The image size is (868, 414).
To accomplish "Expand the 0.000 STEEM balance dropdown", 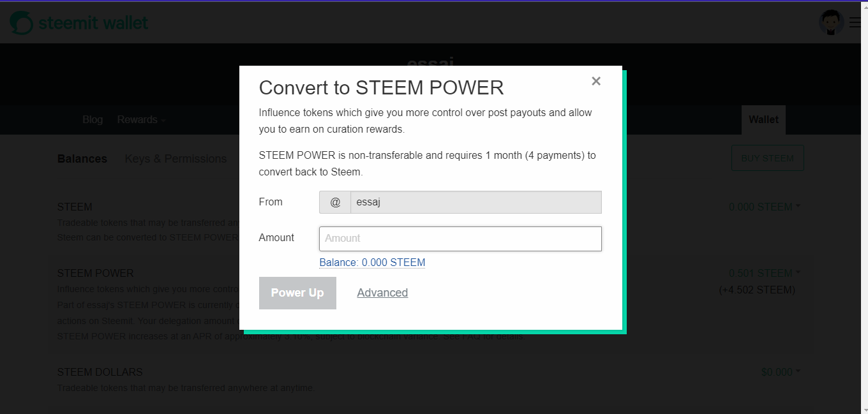I will (x=765, y=207).
